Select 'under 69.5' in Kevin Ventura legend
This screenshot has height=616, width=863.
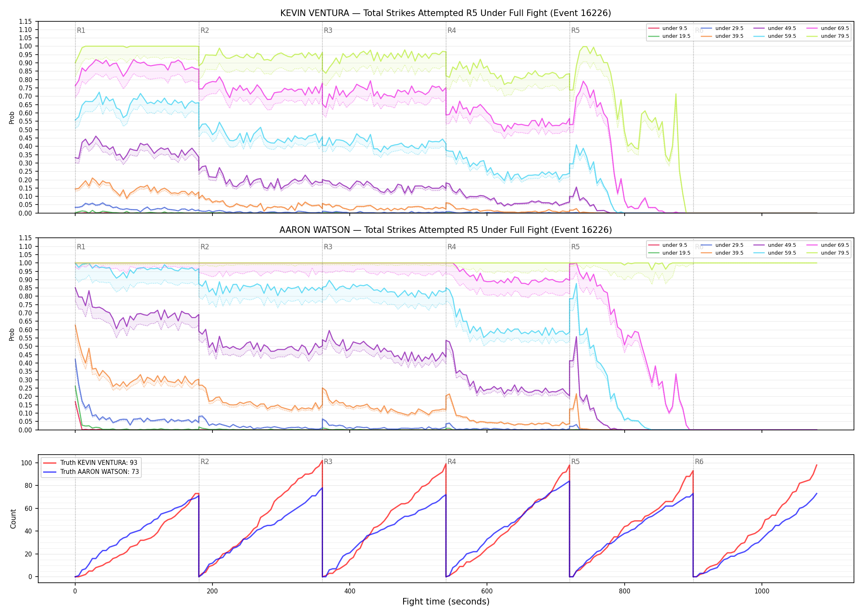click(835, 28)
